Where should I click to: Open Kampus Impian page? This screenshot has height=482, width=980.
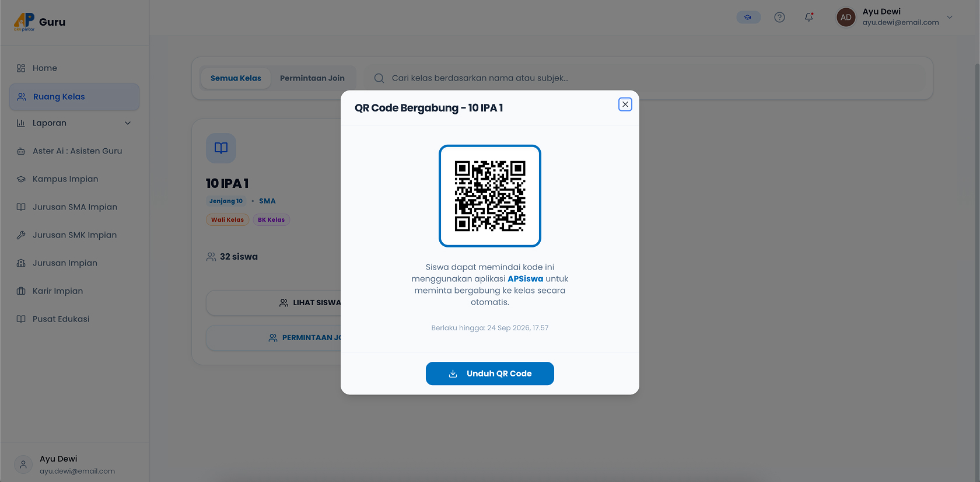click(74, 179)
